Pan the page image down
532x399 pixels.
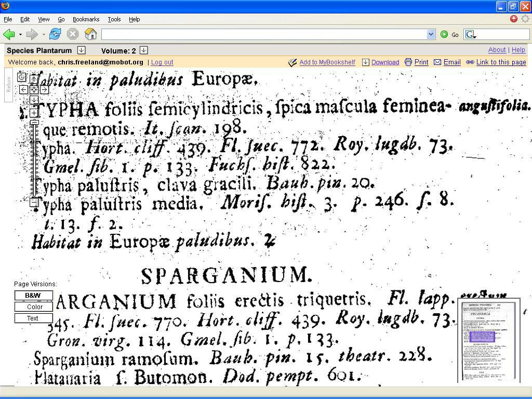[x=34, y=100]
